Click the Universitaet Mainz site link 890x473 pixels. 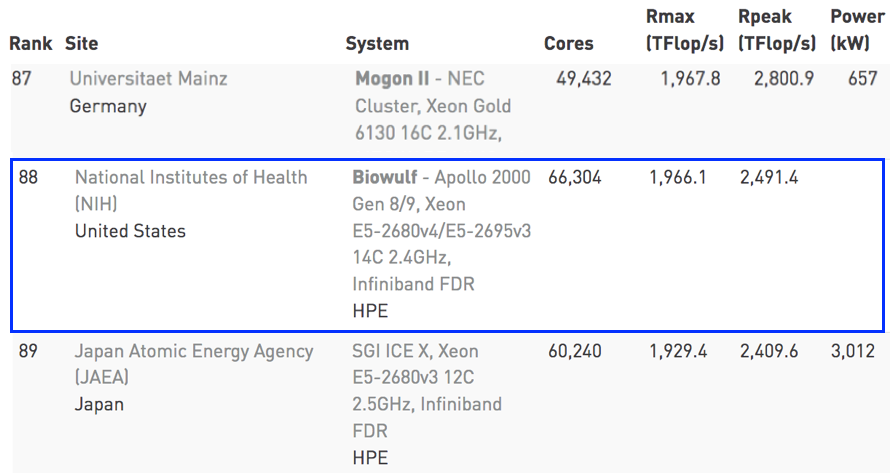pyautogui.click(x=148, y=78)
